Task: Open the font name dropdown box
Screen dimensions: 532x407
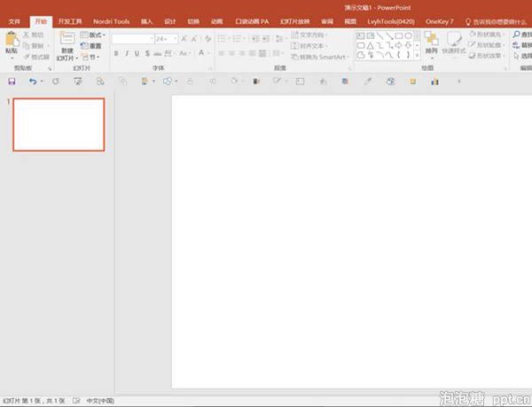Action: coord(133,39)
